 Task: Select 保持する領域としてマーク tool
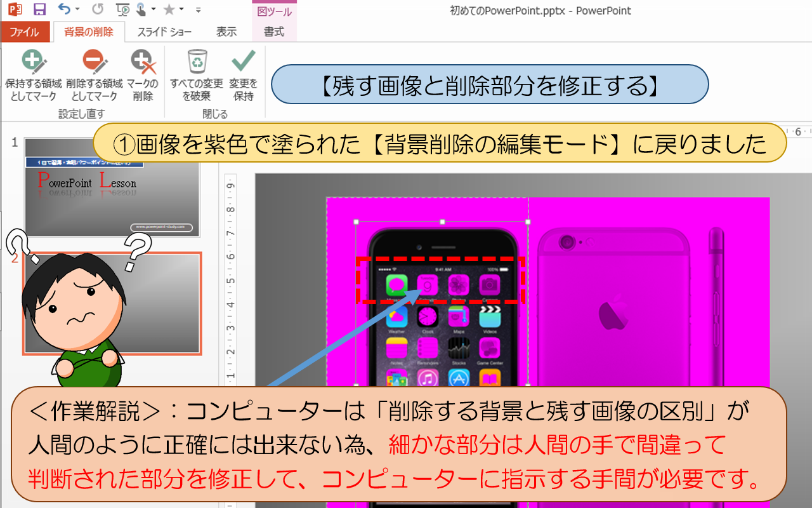(33, 76)
